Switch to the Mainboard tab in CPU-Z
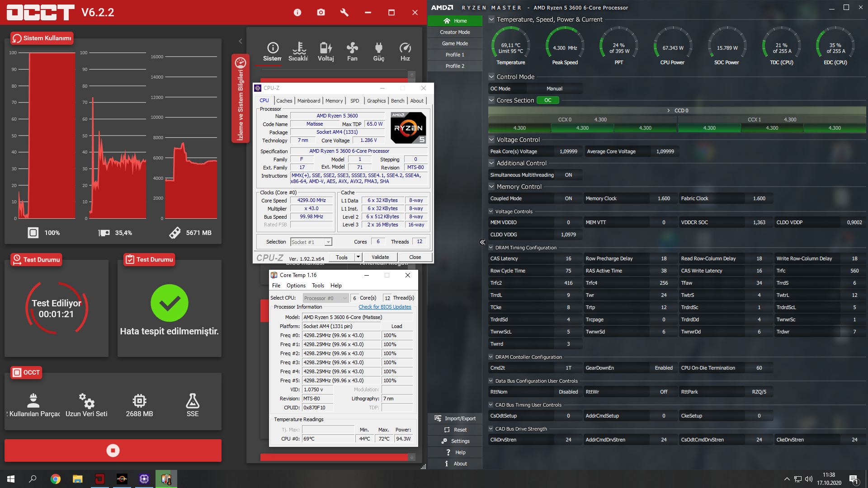This screenshot has width=868, height=488. [x=309, y=101]
